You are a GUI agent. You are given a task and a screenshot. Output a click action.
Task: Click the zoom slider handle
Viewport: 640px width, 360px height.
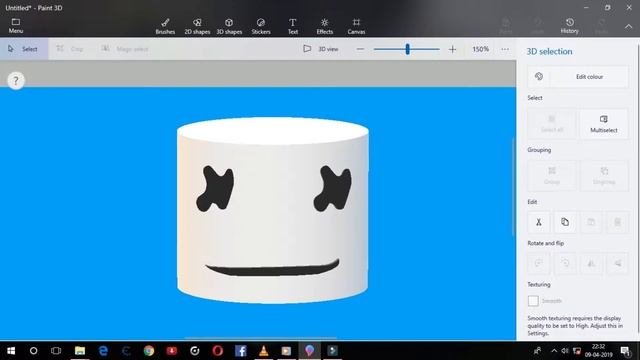[x=407, y=49]
